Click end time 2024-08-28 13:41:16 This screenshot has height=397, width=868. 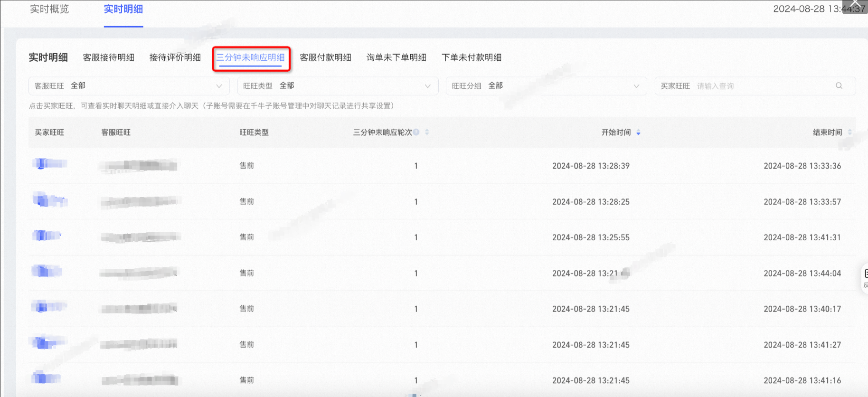(x=802, y=380)
